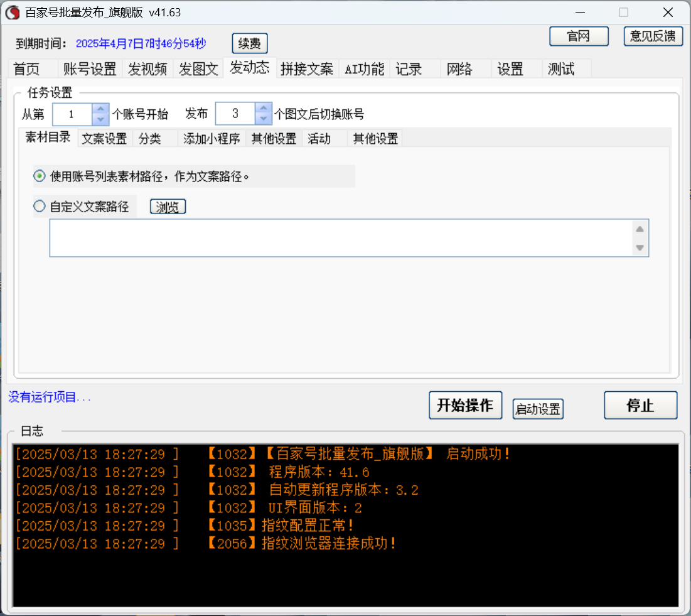This screenshot has width=691, height=616.
Task: Click the path box scroll down arrow
Action: (x=640, y=248)
